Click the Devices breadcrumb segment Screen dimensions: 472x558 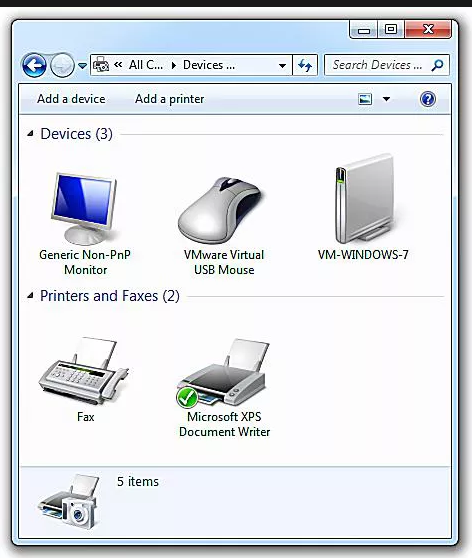point(209,65)
